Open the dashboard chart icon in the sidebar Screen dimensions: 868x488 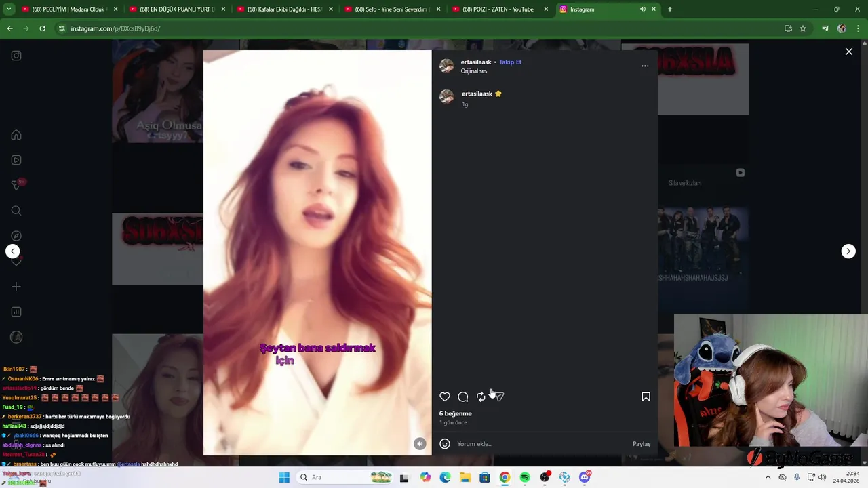[16, 312]
